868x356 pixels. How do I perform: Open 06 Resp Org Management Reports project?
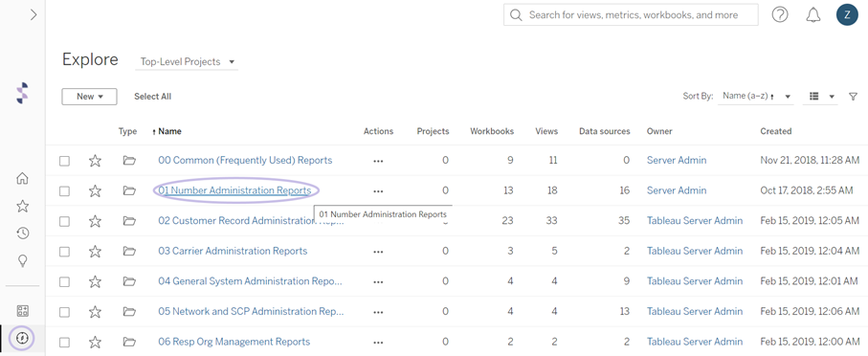click(x=234, y=342)
